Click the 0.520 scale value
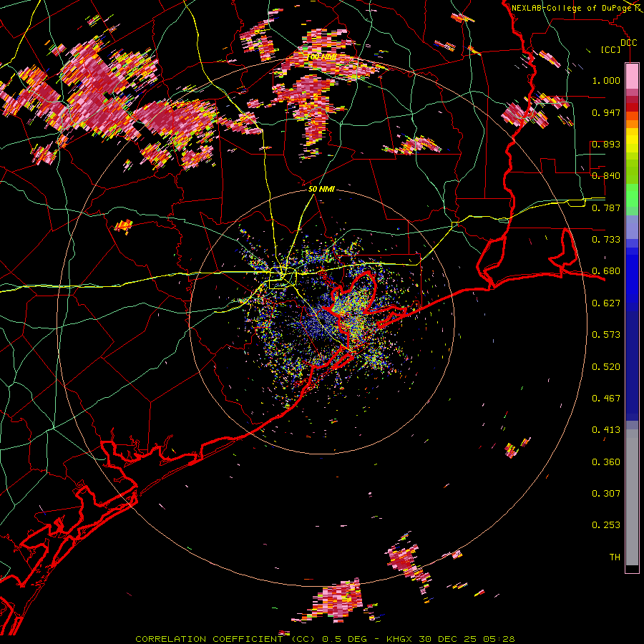 coord(606,367)
